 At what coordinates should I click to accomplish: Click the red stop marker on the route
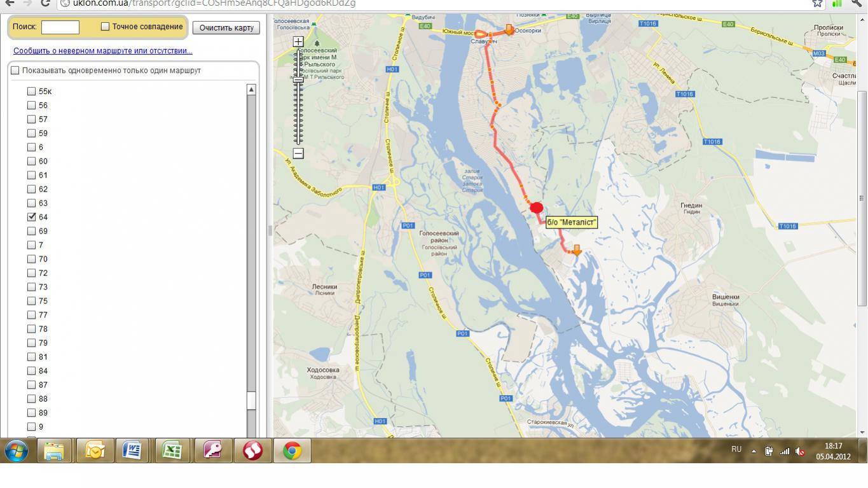pos(537,207)
